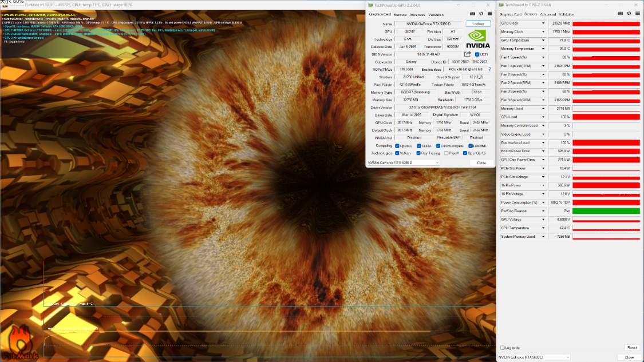Select the Graphics Card tab in the Graphics Card window
644x362 pixels.
pos(380,14)
